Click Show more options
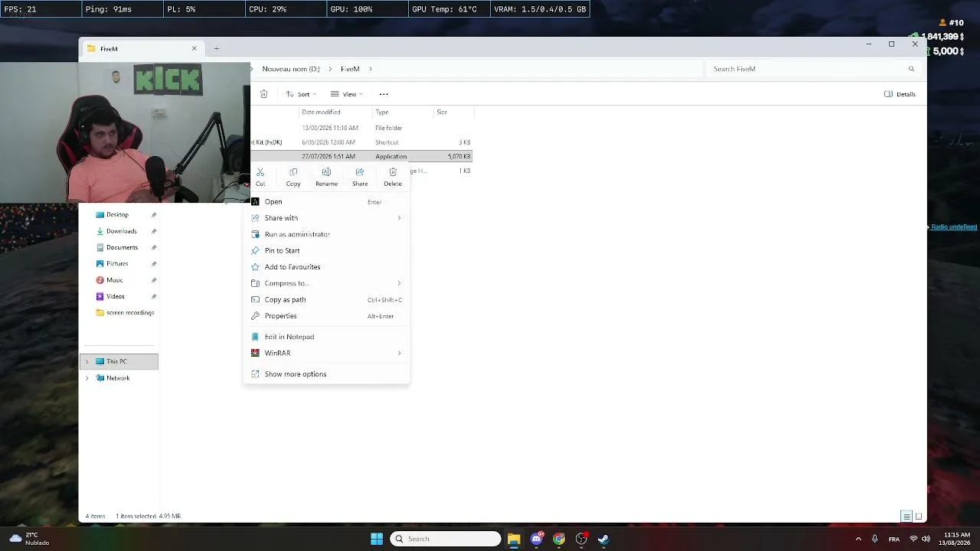The width and height of the screenshot is (980, 551). (326, 374)
